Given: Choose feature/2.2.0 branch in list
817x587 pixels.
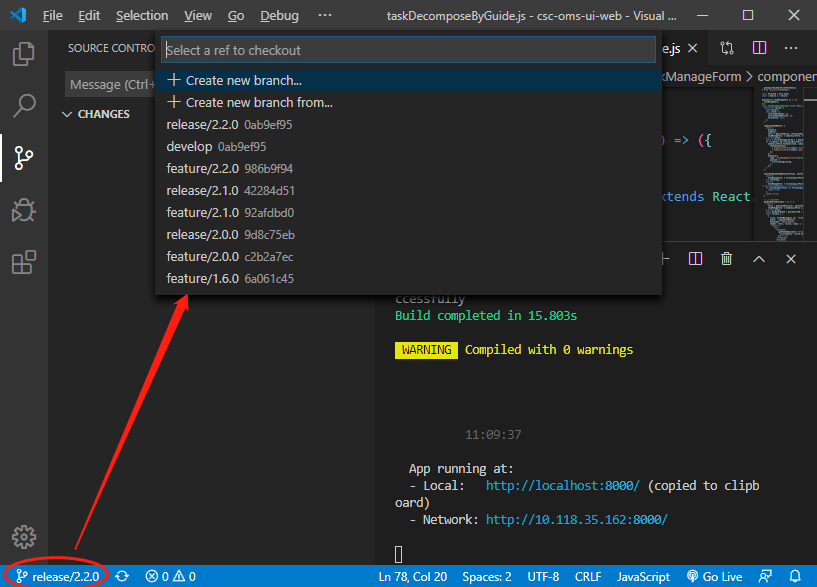Looking at the screenshot, I should point(408,168).
